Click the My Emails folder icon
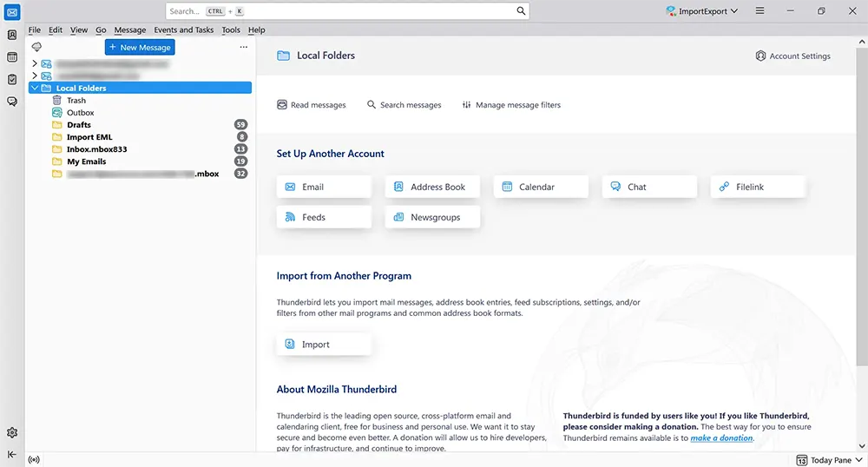 click(56, 161)
